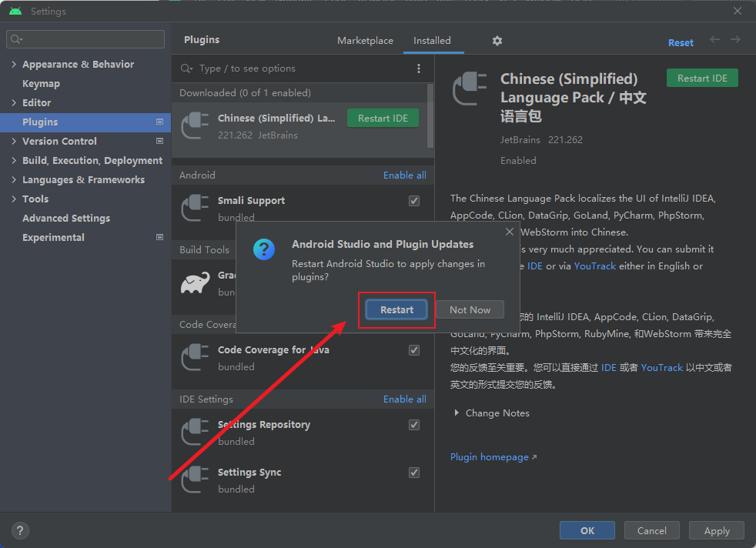Click the settings search magnifier icon
Viewport: 756px width, 548px height.
[16, 39]
